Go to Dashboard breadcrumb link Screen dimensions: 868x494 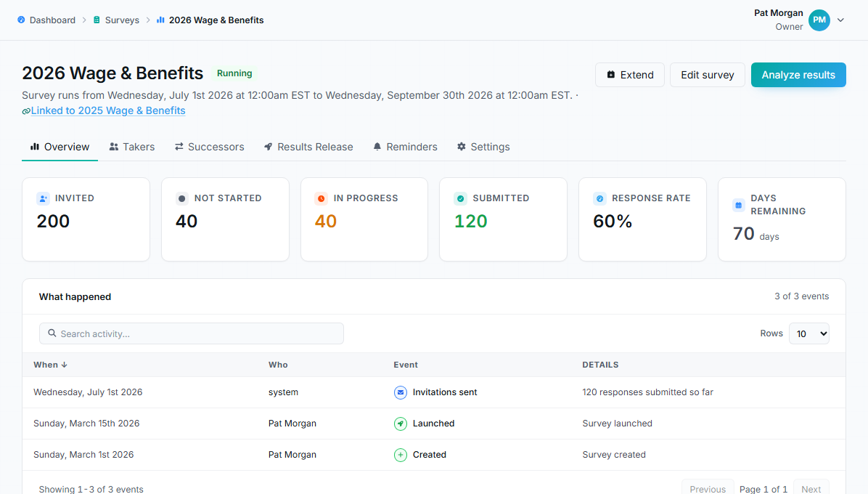pyautogui.click(x=52, y=20)
